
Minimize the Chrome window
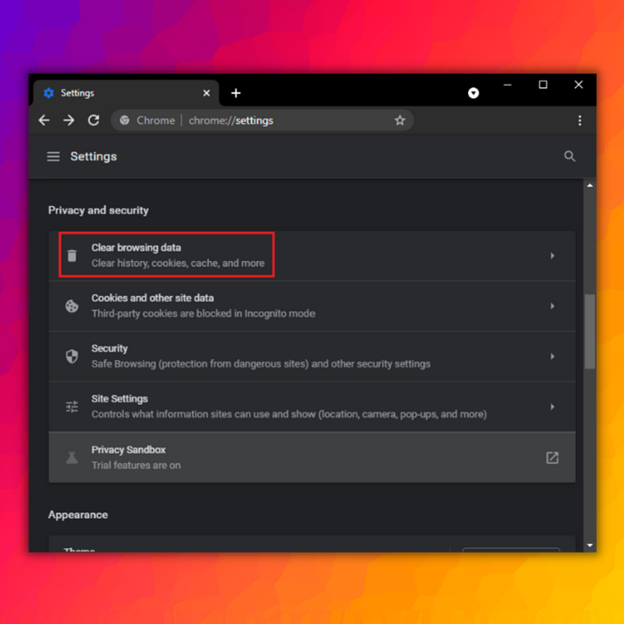[x=507, y=85]
